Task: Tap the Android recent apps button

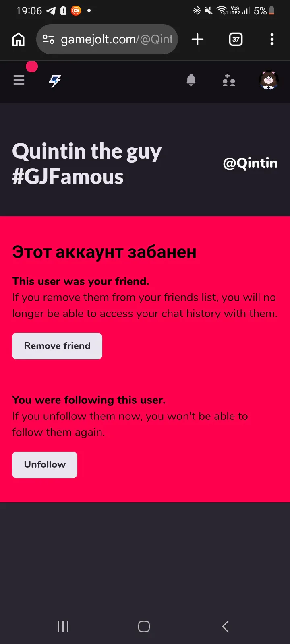Action: (x=63, y=626)
